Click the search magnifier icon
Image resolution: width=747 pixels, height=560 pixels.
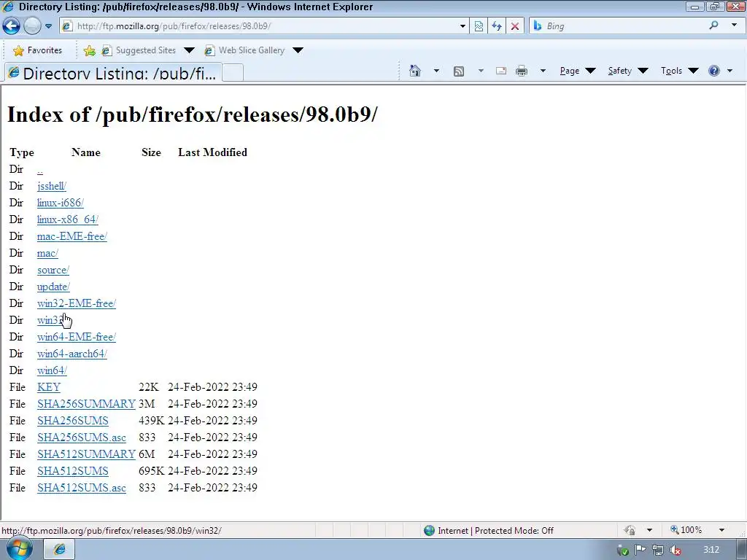click(x=713, y=26)
